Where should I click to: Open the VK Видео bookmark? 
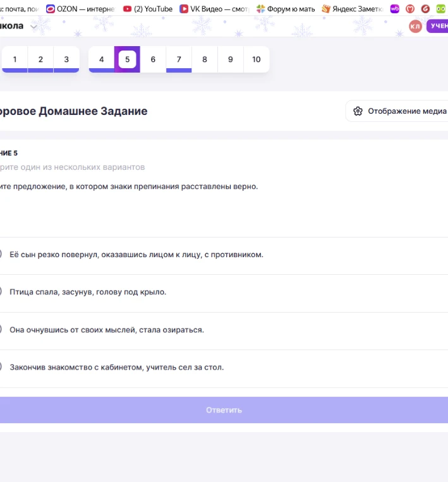(214, 9)
